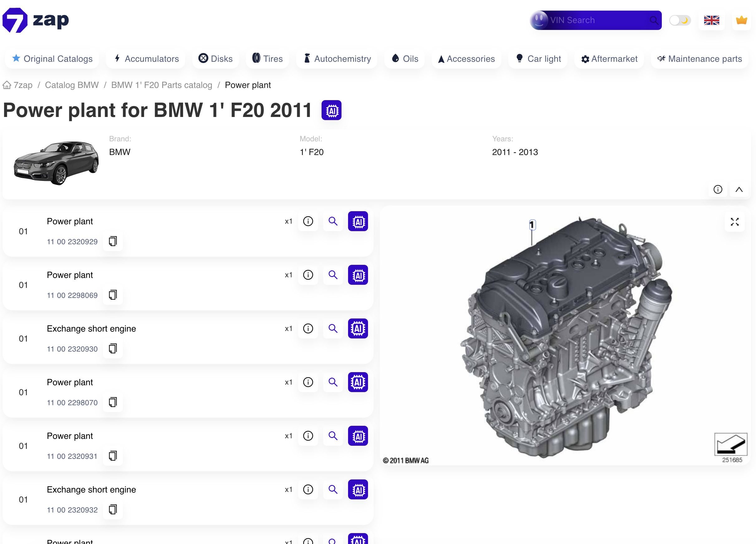
Task: Click the 7zap home logo
Action: pyautogui.click(x=35, y=20)
